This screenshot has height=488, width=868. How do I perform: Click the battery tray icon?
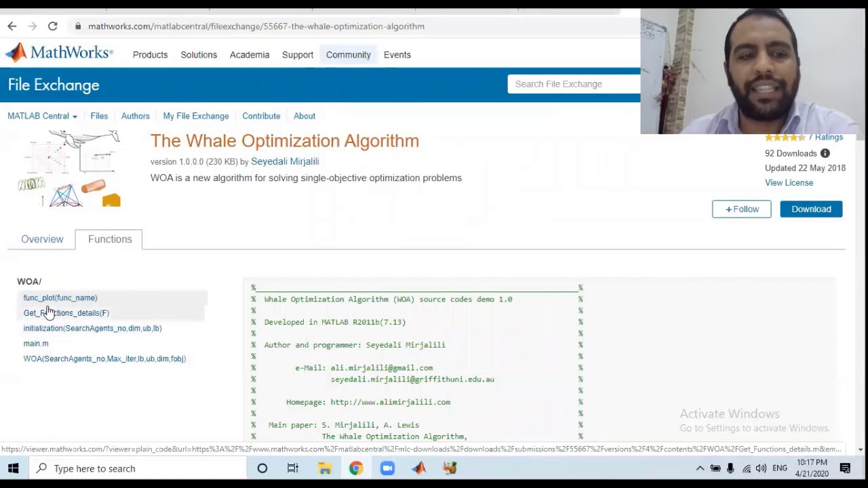(715, 468)
